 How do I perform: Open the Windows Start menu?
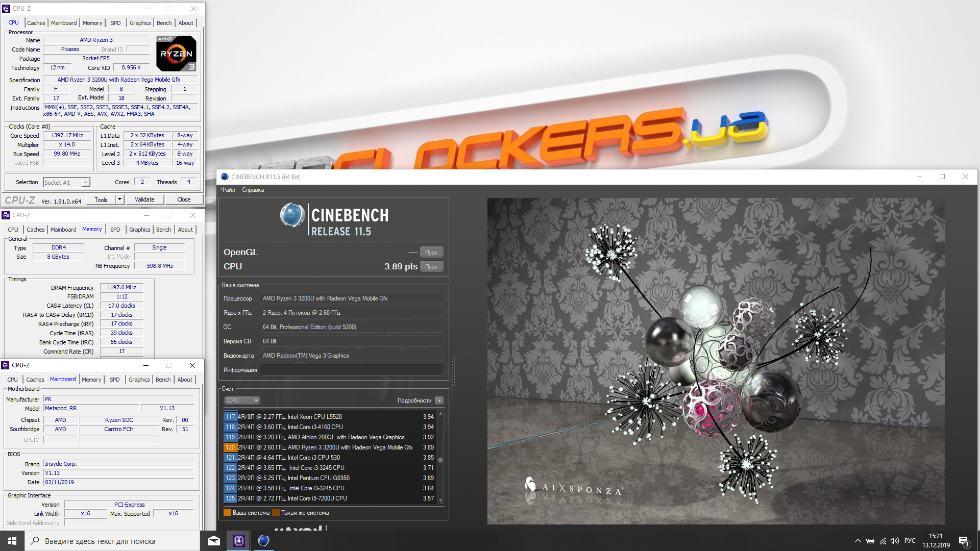click(x=12, y=541)
